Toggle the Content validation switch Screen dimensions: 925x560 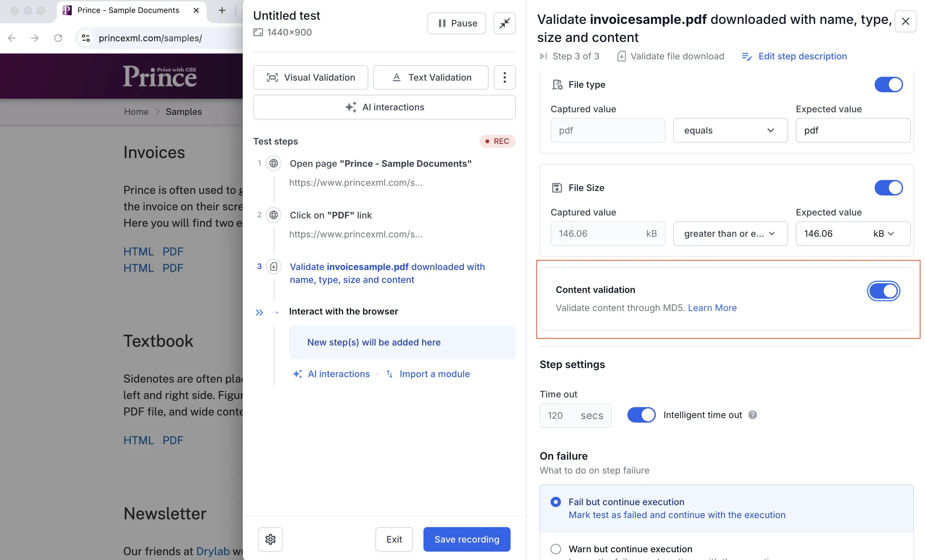883,291
